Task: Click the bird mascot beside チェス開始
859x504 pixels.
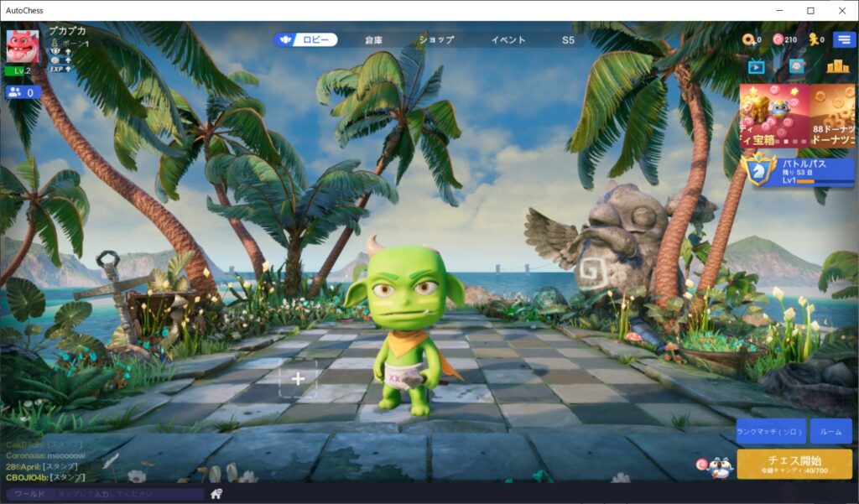Action: click(720, 469)
